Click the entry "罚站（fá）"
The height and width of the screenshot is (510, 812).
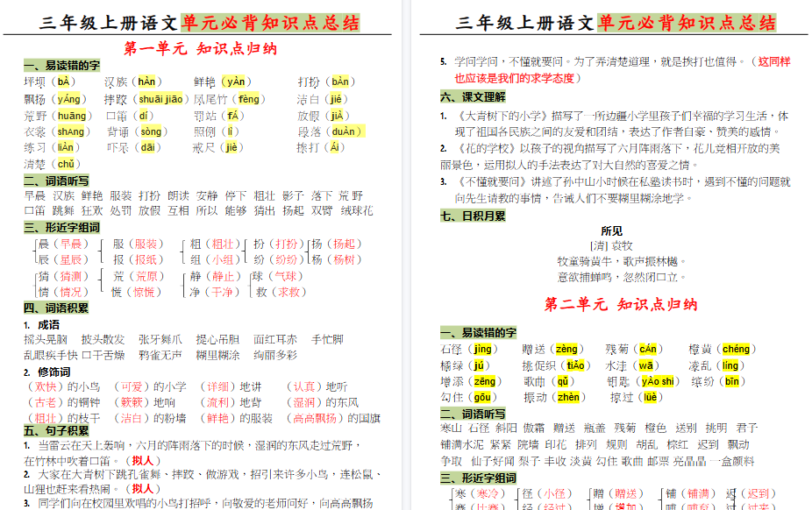219,116
